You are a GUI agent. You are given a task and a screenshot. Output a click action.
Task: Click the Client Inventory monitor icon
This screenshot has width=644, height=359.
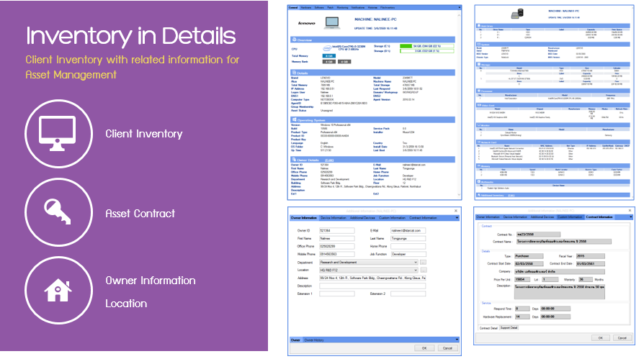click(55, 134)
